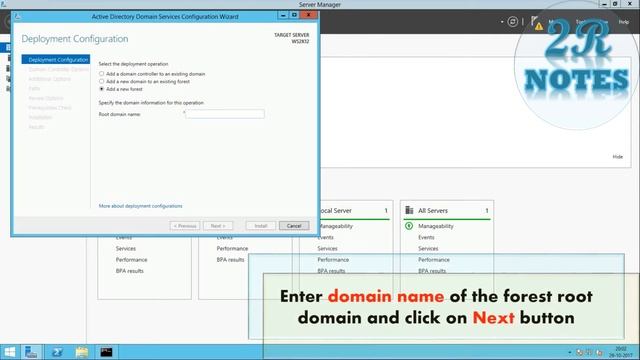Open Events in the All Servers tile
This screenshot has height=360, width=640.
click(x=426, y=237)
